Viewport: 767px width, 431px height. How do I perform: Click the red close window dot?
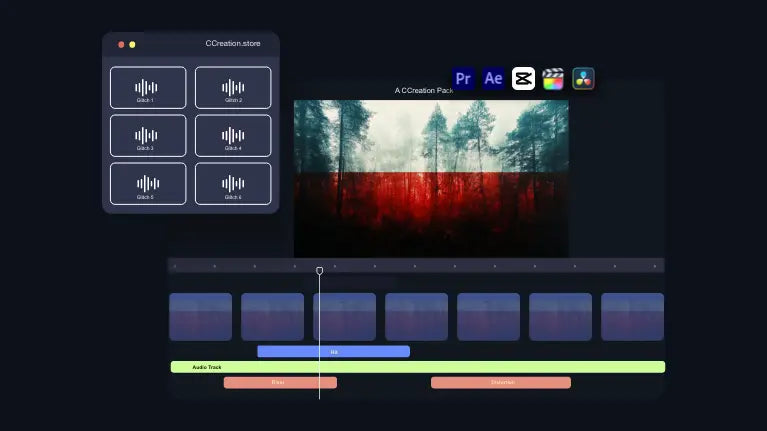coord(121,44)
